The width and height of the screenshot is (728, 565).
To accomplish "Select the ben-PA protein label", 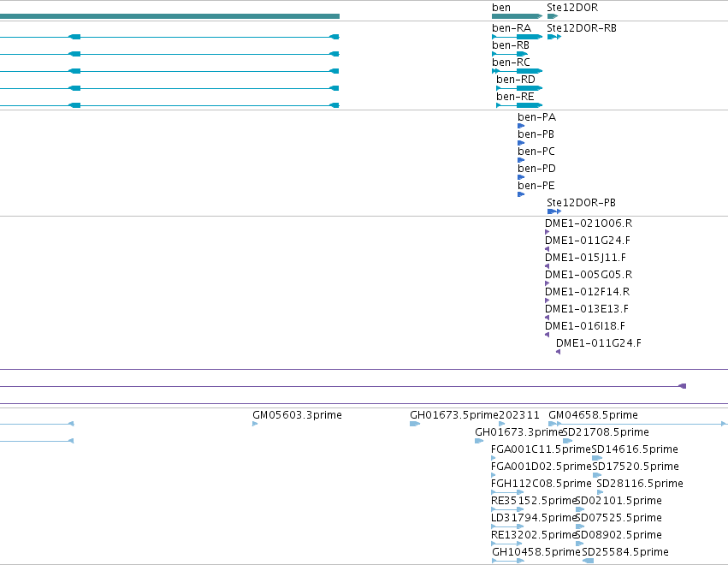I will click(x=536, y=117).
